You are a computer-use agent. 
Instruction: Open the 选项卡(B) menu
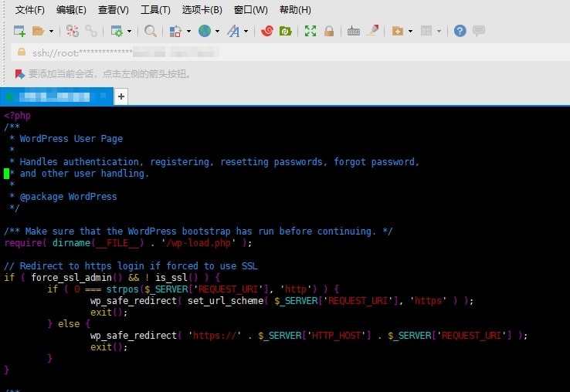click(202, 10)
